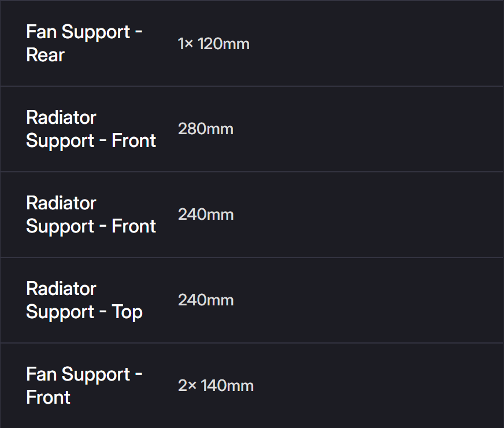504x428 pixels.
Task: Click the word "Rear" in the fan label
Action: [45, 56]
